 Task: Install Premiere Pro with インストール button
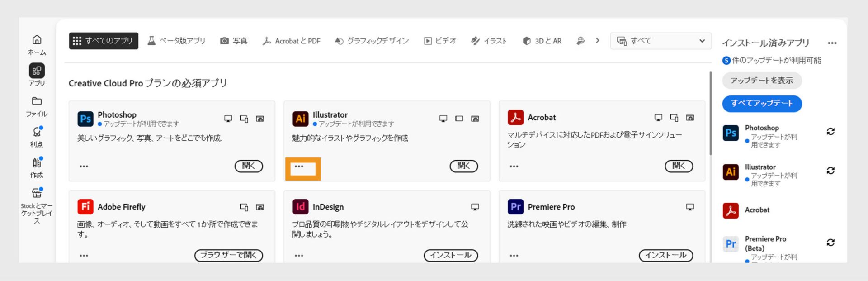pos(666,255)
